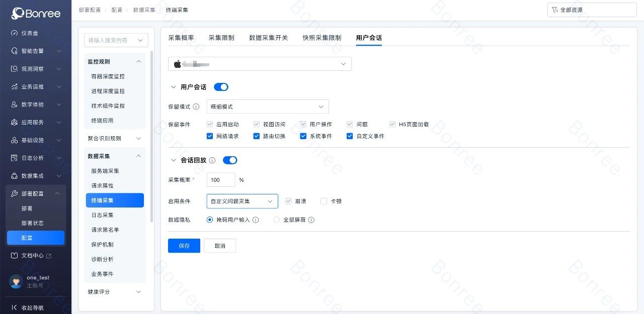Image resolution: width=644 pixels, height=314 pixels.
Task: Click the info icon beside 保留模式
Action: [x=196, y=107]
